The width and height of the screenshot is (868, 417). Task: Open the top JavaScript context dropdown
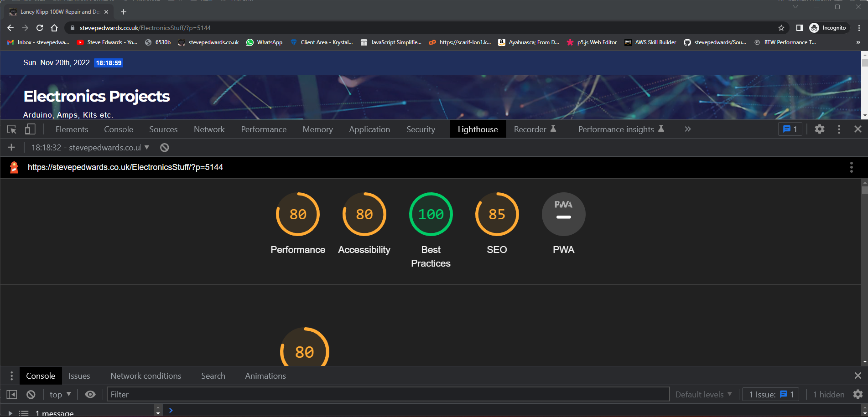(x=60, y=395)
